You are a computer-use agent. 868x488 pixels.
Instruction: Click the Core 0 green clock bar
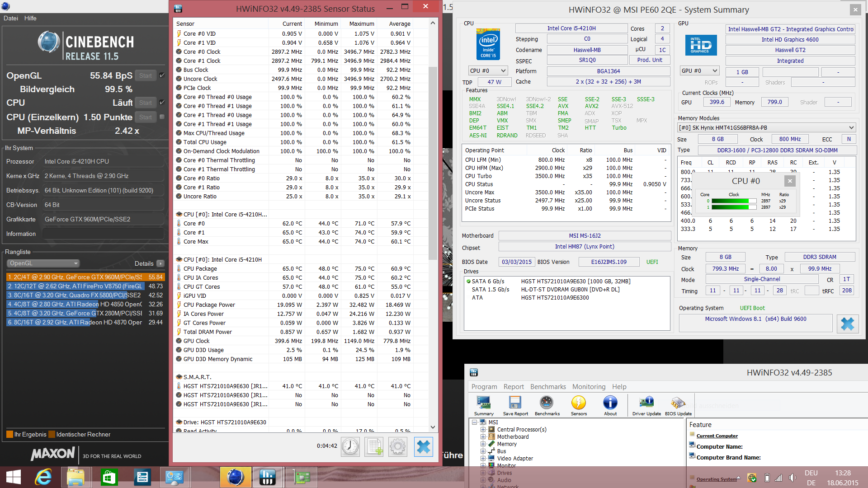pyautogui.click(x=734, y=201)
